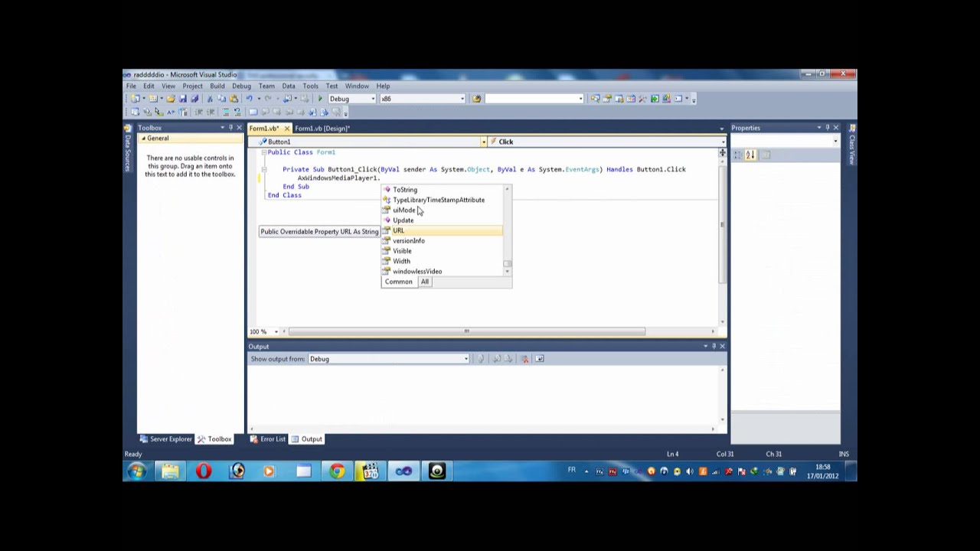Close the Form1.vb tab

287,129
